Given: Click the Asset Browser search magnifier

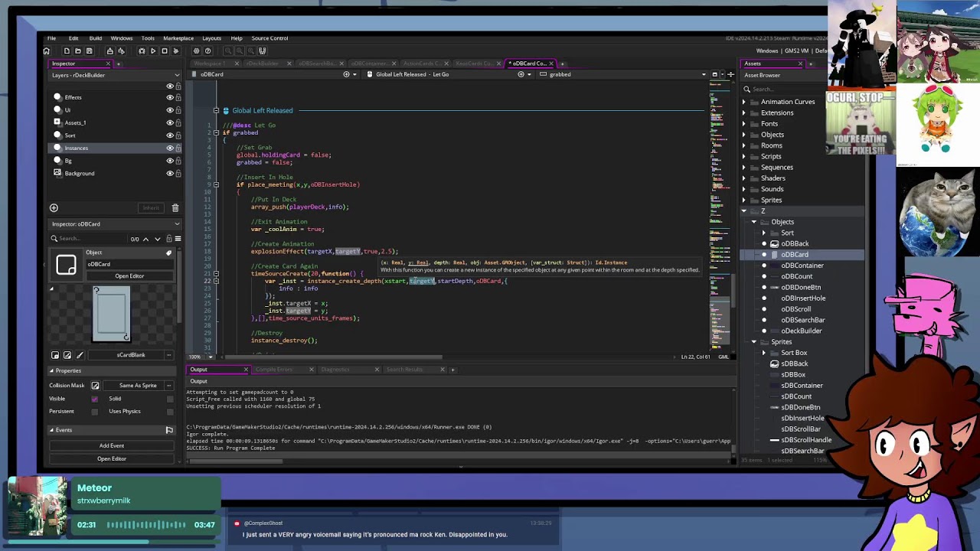Looking at the screenshot, I should click(746, 90).
